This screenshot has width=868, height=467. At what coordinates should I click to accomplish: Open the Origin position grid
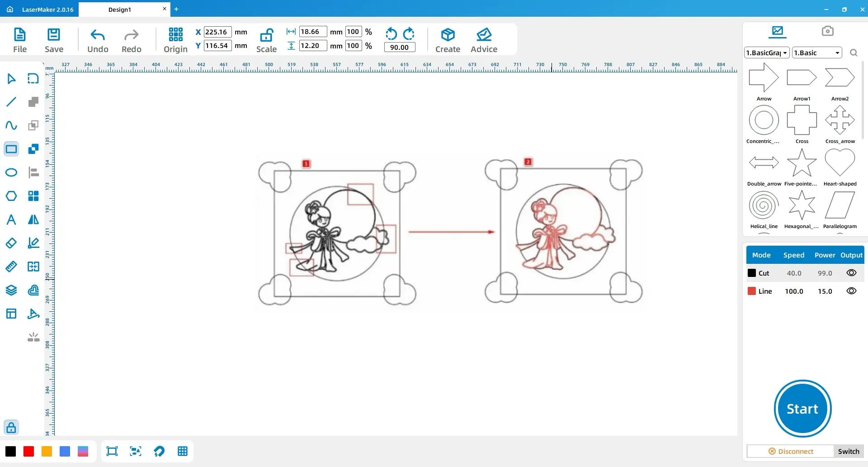pos(175,40)
